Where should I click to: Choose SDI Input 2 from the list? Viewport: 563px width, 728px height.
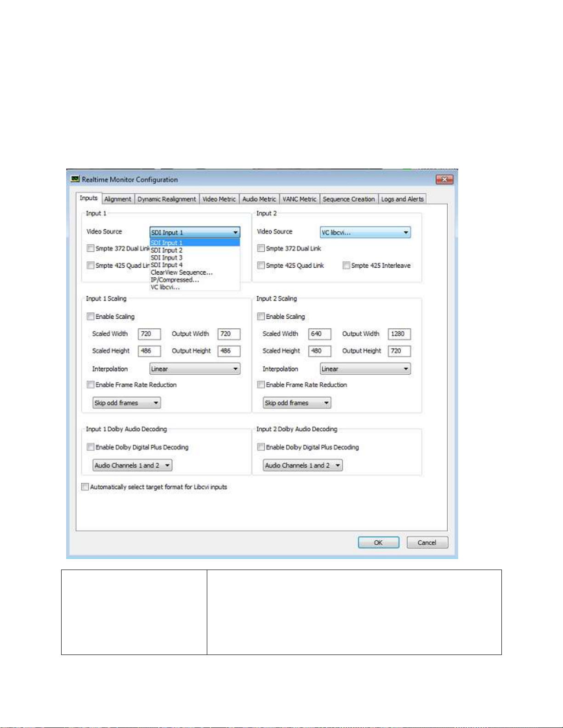pos(195,250)
